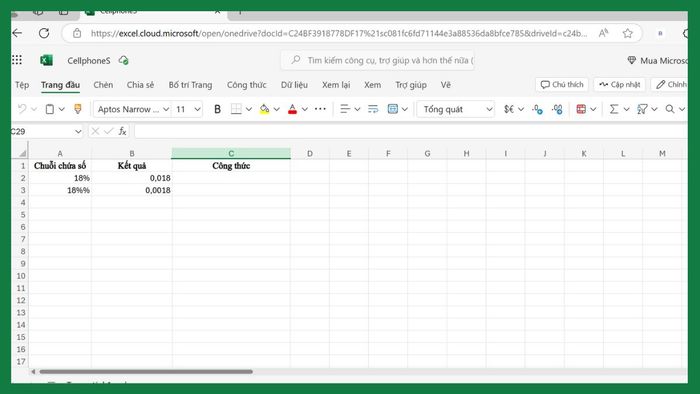Expand the Undo dropdown arrow

coord(34,109)
